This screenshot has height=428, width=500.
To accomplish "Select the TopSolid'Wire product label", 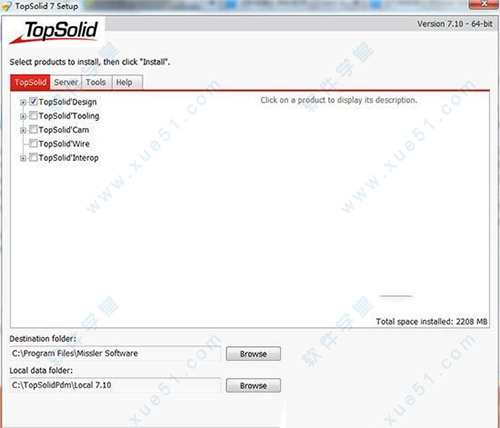I will [64, 144].
